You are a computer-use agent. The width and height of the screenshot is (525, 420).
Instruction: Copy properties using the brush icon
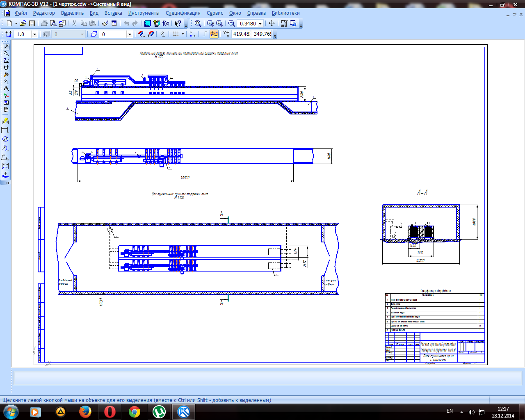click(105, 23)
